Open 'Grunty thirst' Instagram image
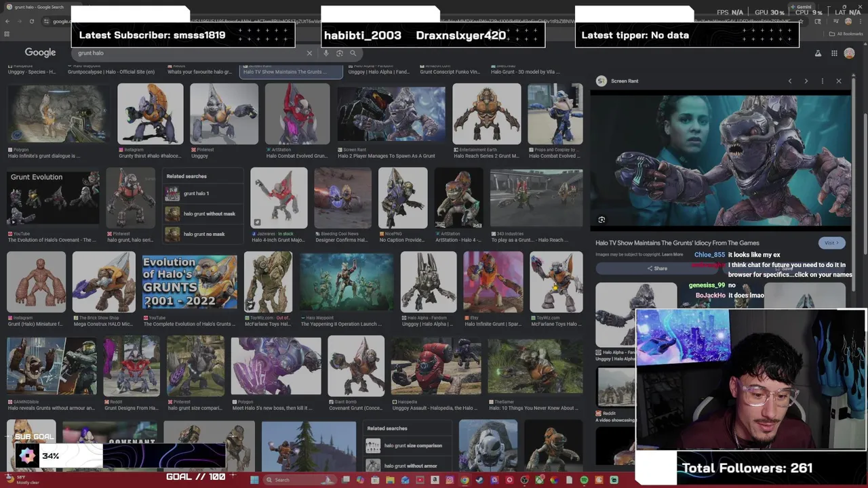 [x=150, y=114]
